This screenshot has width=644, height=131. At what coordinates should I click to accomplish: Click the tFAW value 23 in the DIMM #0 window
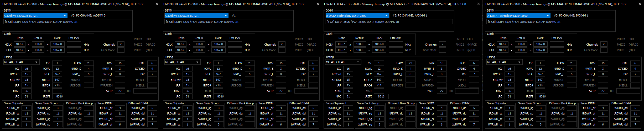pos(89,63)
